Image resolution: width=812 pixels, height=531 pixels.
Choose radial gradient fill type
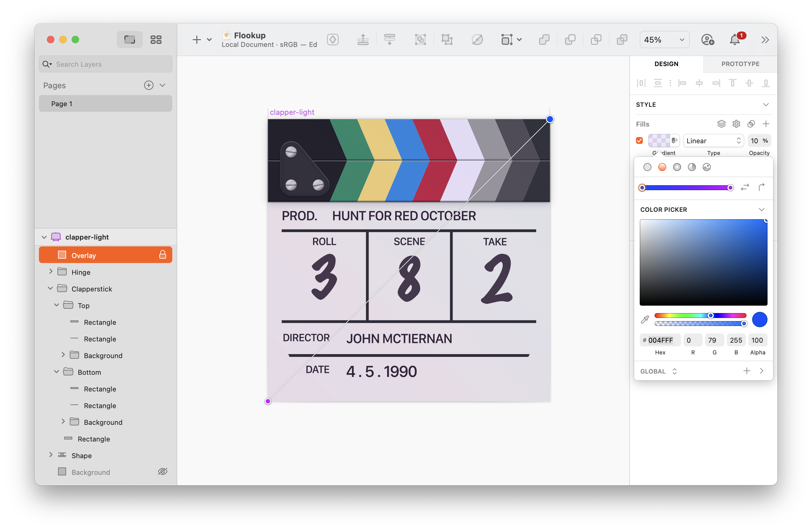(677, 167)
